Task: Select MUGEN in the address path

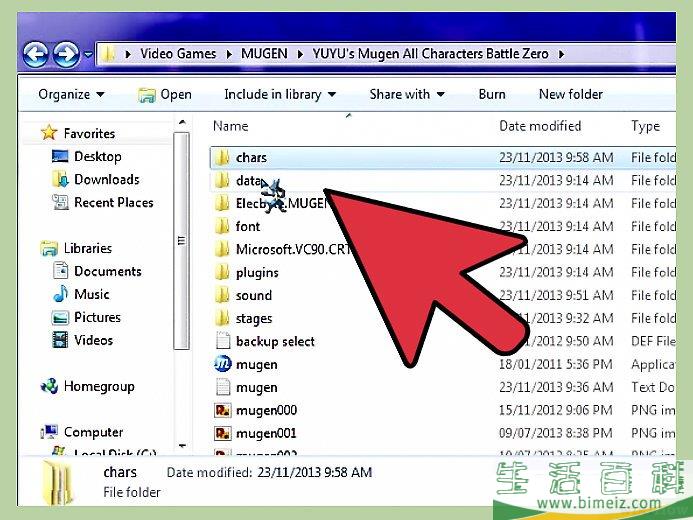Action: point(264,54)
